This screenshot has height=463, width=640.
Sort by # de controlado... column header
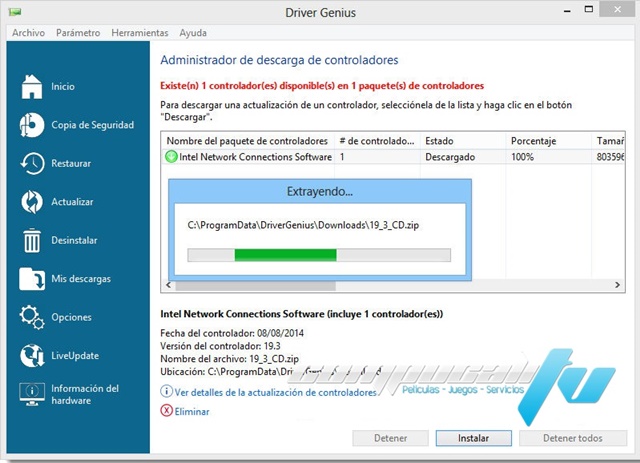377,141
